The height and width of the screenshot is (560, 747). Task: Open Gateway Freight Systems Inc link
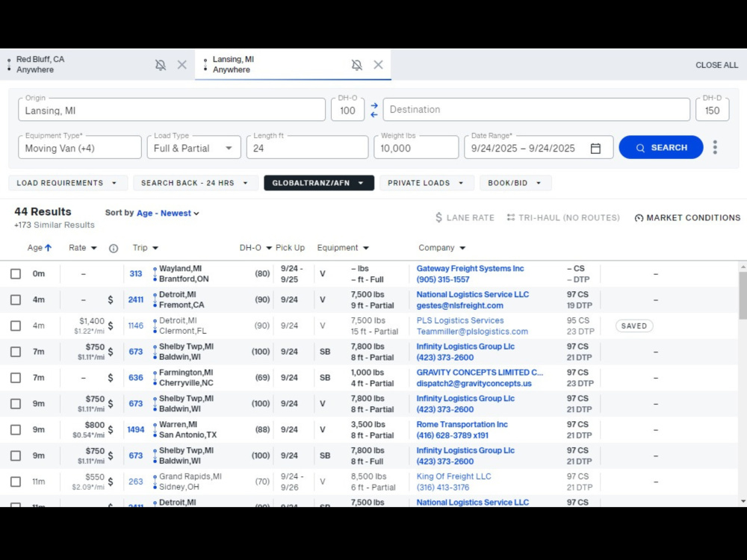tap(470, 269)
